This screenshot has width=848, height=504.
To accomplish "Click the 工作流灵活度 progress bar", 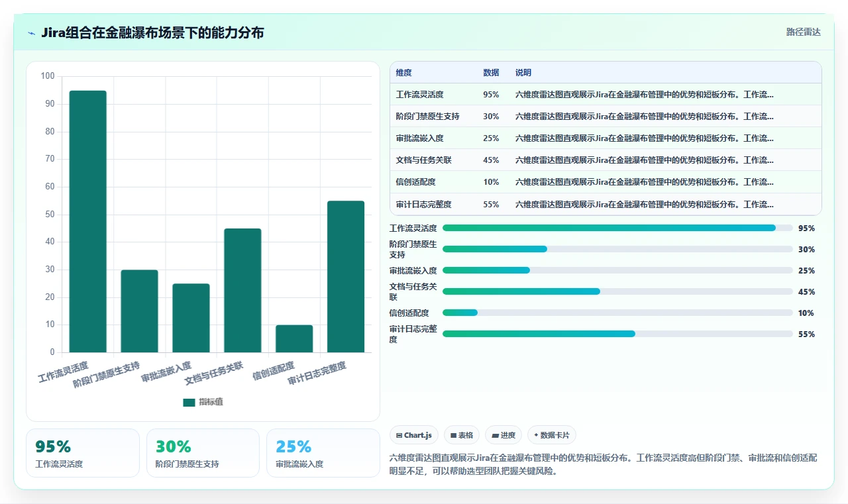I will (x=617, y=228).
